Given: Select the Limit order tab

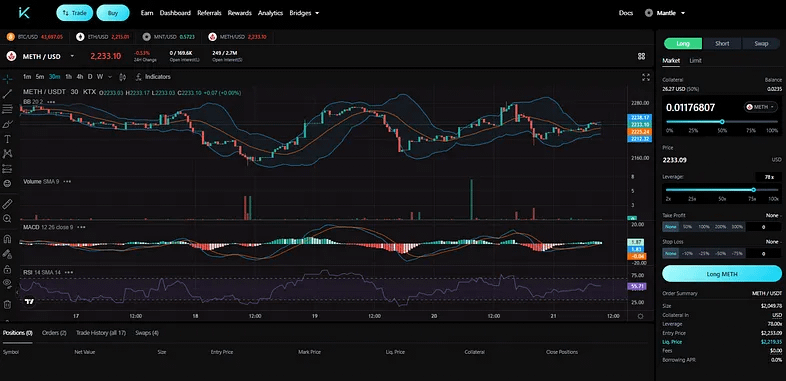Looking at the screenshot, I should click(695, 61).
